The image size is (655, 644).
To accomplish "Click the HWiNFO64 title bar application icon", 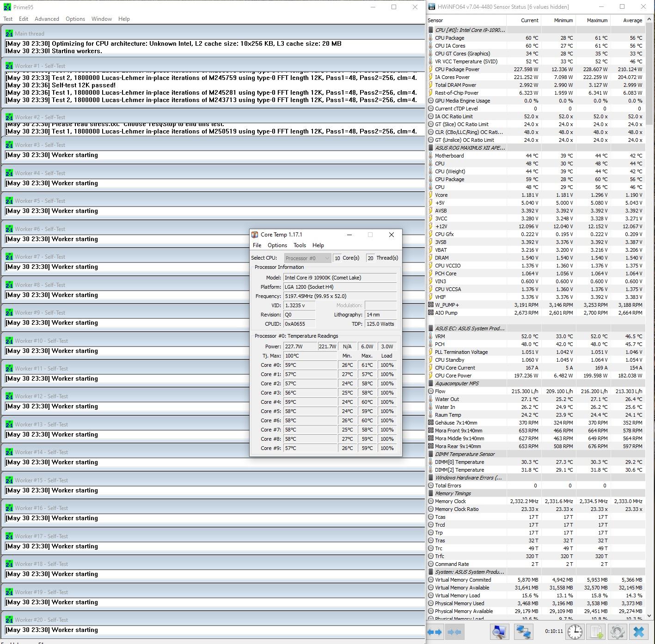I will point(432,7).
